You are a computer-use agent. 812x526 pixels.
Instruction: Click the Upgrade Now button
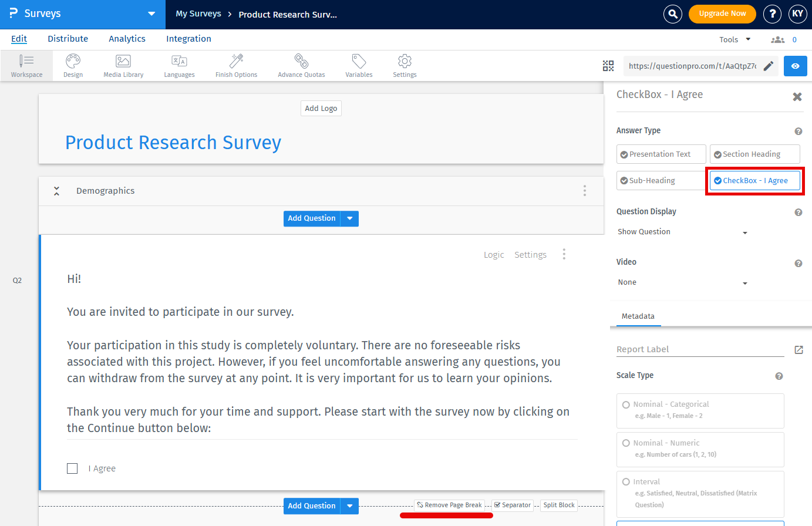[x=722, y=14]
